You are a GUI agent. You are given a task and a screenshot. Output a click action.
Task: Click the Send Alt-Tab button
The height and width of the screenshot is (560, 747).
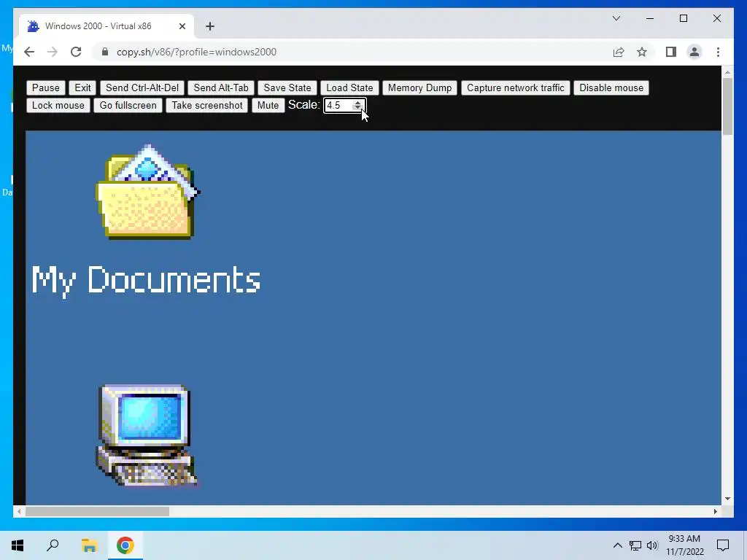click(x=221, y=87)
